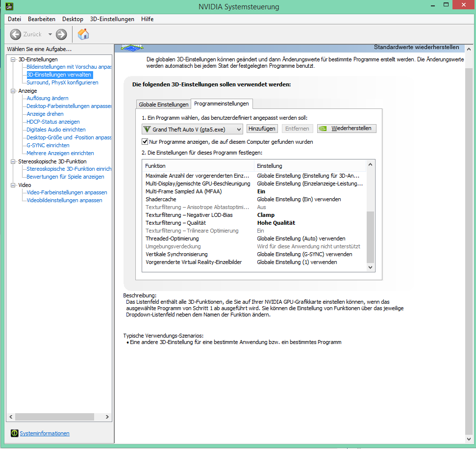Collapse the Anzeige tree node
The width and height of the screenshot is (476, 449).
click(x=13, y=91)
